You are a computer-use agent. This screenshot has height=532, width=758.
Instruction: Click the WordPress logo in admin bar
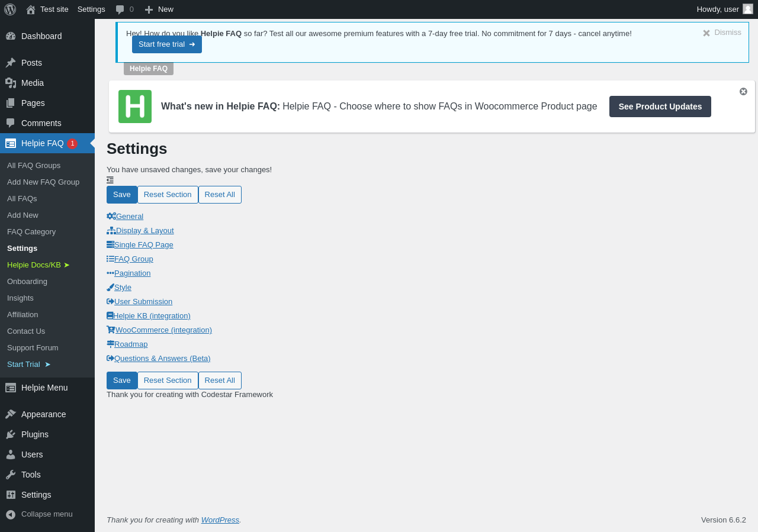click(10, 9)
